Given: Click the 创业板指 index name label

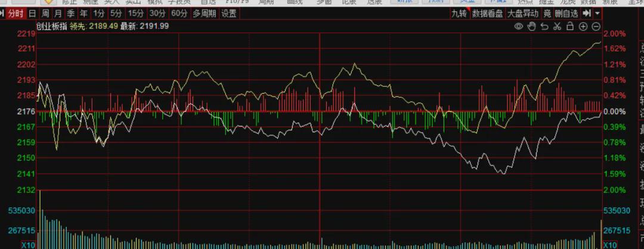Looking at the screenshot, I should point(52,26).
